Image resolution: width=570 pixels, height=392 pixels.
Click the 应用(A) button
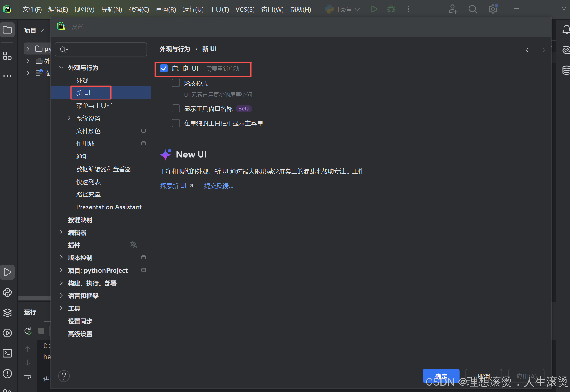click(x=526, y=376)
